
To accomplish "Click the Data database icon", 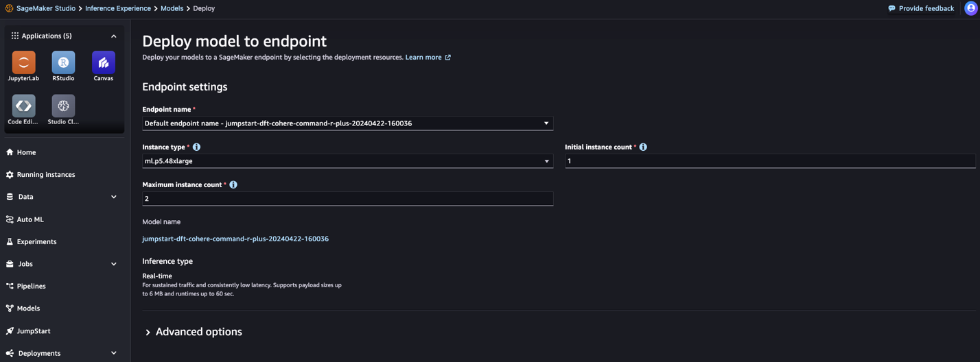I will [10, 197].
